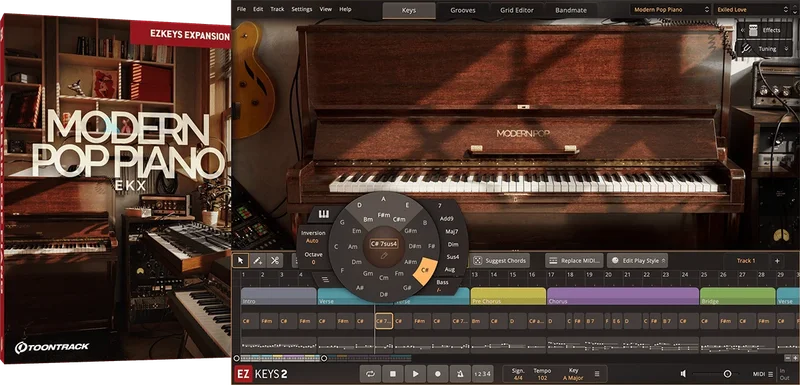Viewport: 800px width, 385px height.
Task: Switch to the Keys tab
Action: click(409, 10)
